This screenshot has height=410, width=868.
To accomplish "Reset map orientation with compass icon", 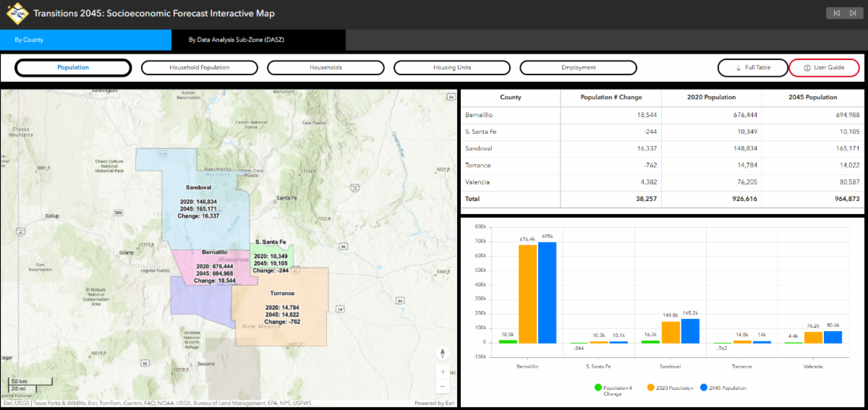I will pyautogui.click(x=443, y=353).
